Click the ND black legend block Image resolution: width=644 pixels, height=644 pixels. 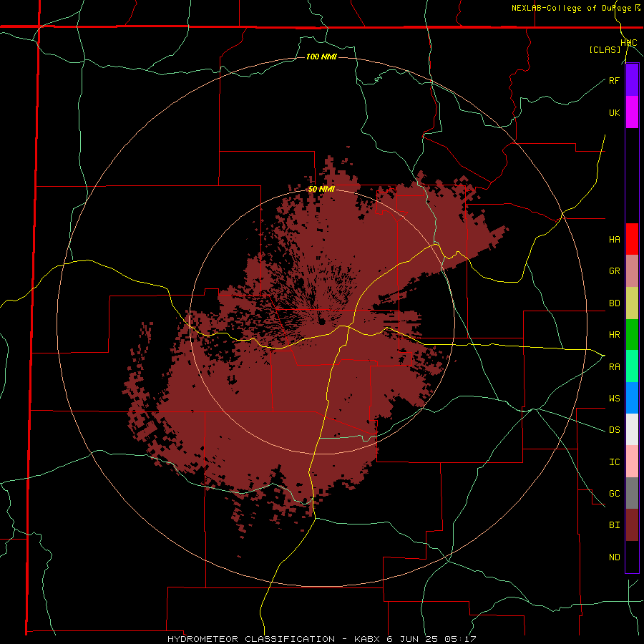click(x=632, y=557)
